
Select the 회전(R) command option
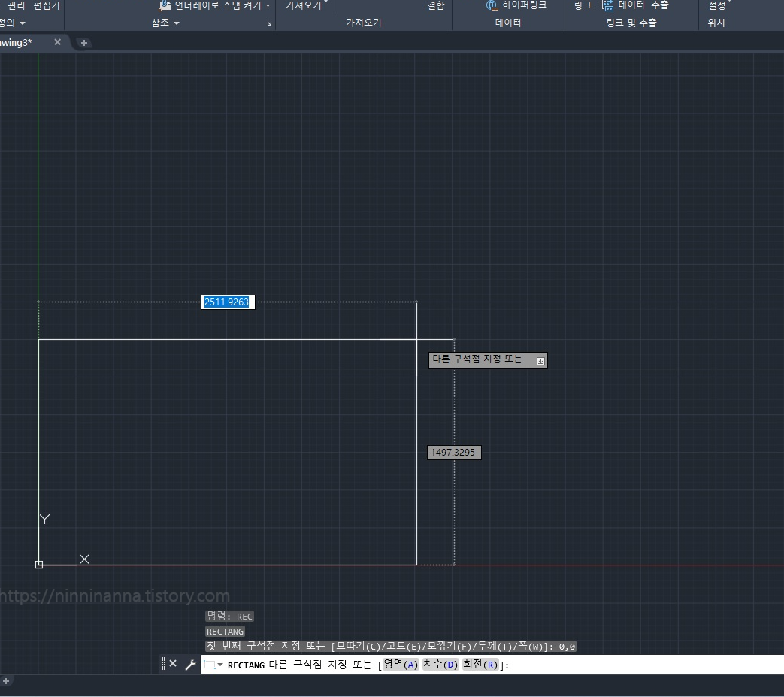[x=480, y=665]
